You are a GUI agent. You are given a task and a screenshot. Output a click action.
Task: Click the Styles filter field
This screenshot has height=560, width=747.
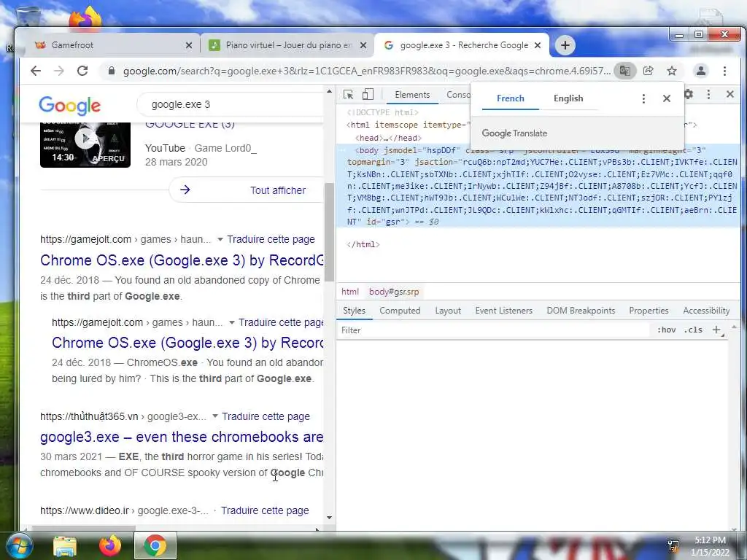[x=493, y=330]
